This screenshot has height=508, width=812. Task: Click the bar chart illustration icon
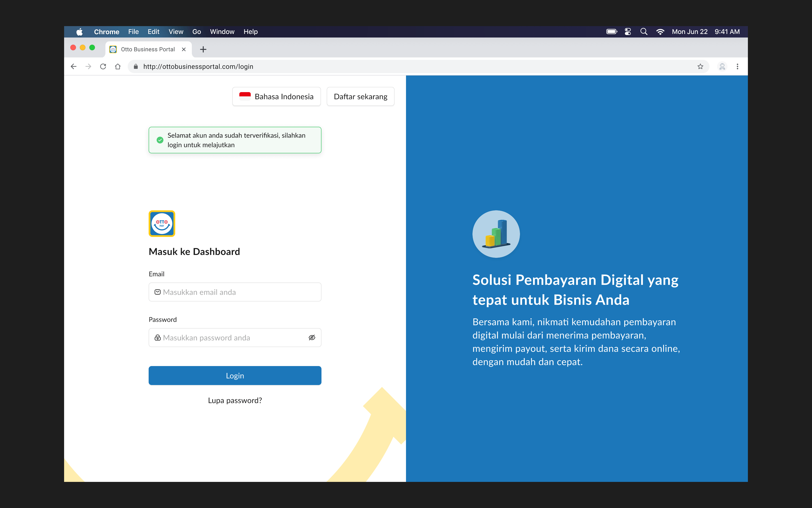(x=496, y=234)
